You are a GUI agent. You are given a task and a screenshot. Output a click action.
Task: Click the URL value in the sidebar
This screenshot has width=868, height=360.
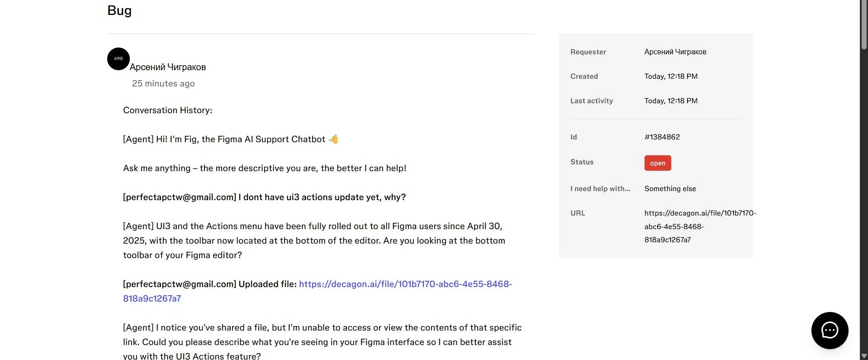[700, 226]
